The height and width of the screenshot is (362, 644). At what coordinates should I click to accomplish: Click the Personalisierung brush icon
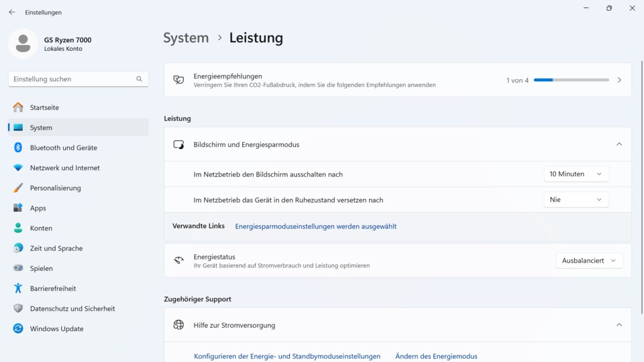(18, 188)
